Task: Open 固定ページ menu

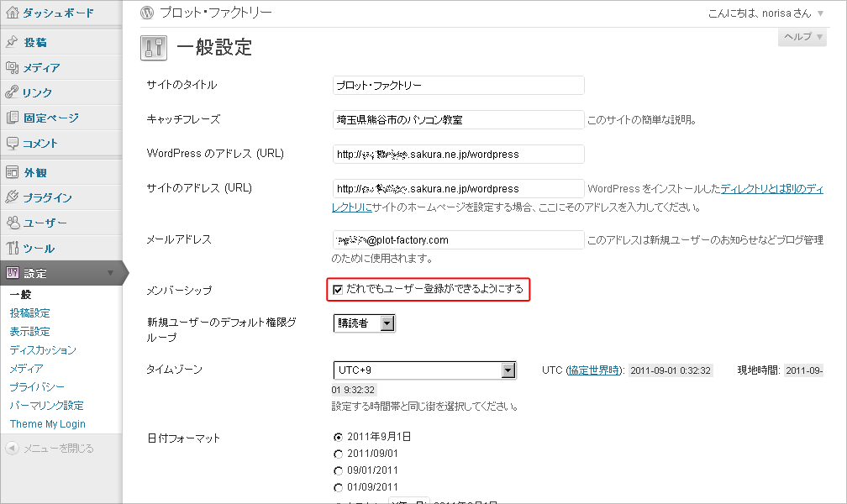Action: [51, 118]
